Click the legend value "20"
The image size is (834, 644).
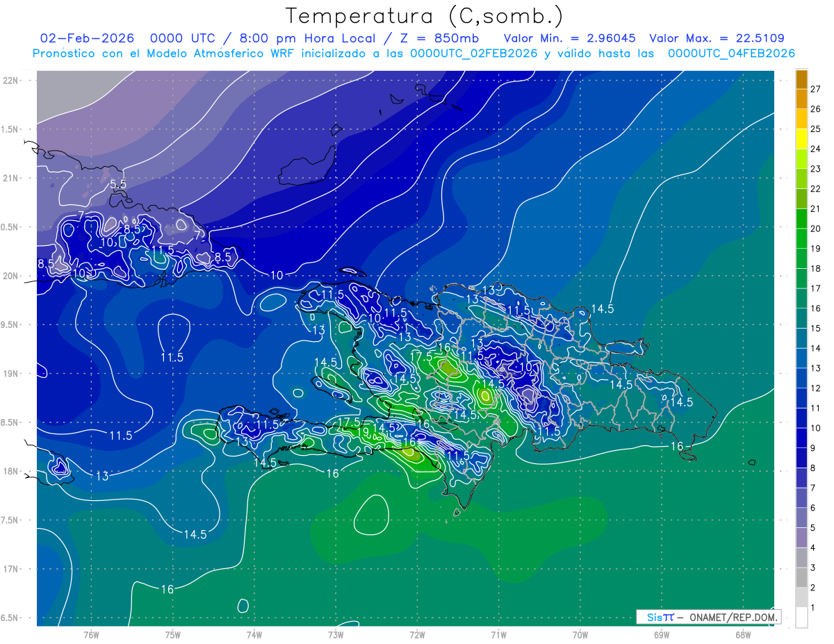[x=816, y=229]
